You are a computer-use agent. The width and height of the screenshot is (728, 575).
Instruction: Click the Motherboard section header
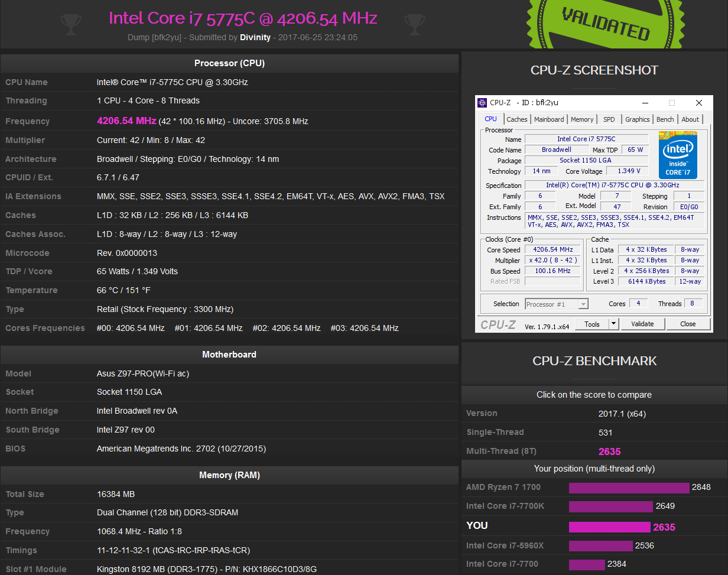pos(229,355)
